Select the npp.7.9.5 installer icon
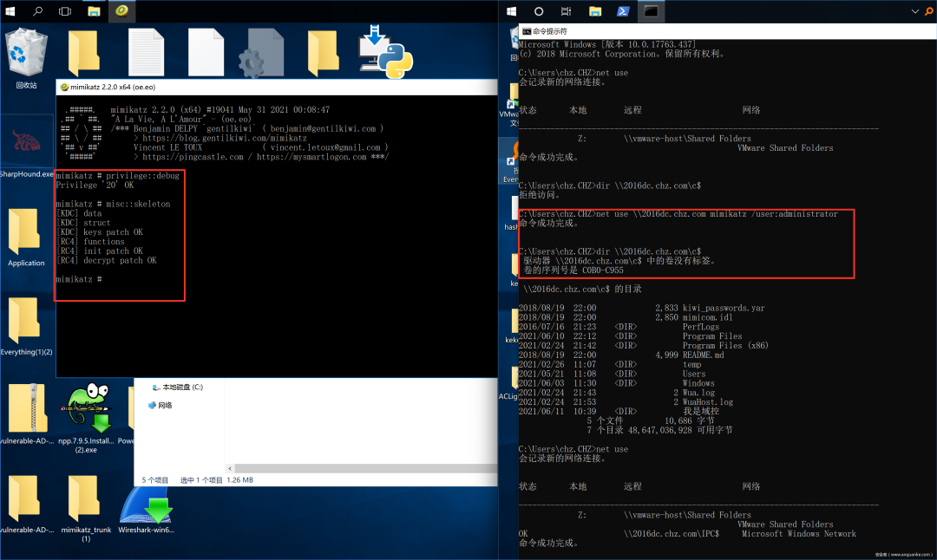937x560 pixels. tap(86, 418)
